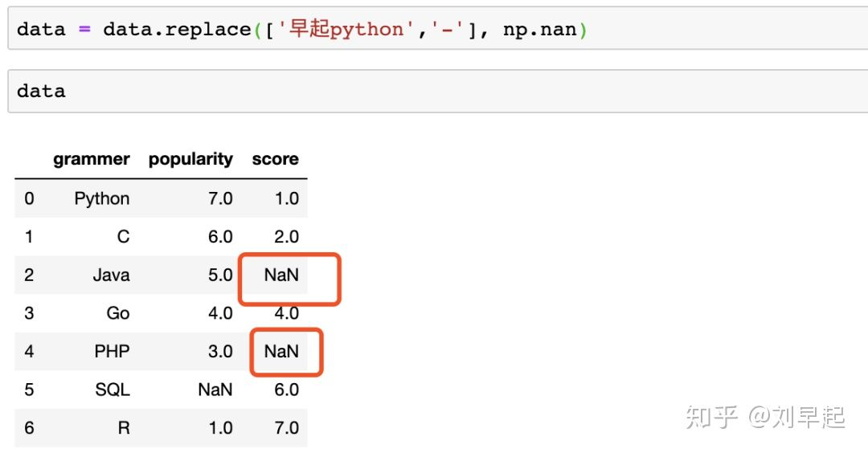Select the 'Java' cell in grammer column
Image resolution: width=868 pixels, height=453 pixels.
point(111,275)
